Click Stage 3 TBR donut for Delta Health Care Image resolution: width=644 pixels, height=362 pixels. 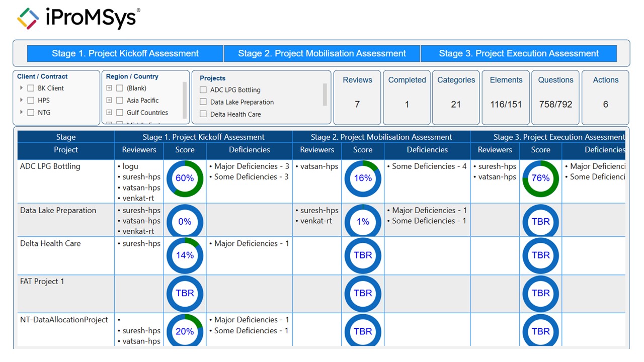pos(541,255)
